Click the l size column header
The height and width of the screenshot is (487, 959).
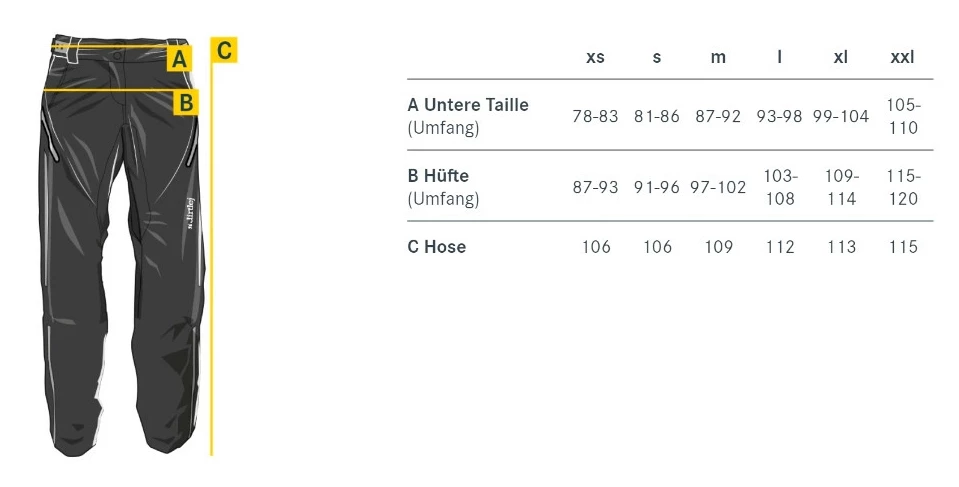click(x=780, y=58)
